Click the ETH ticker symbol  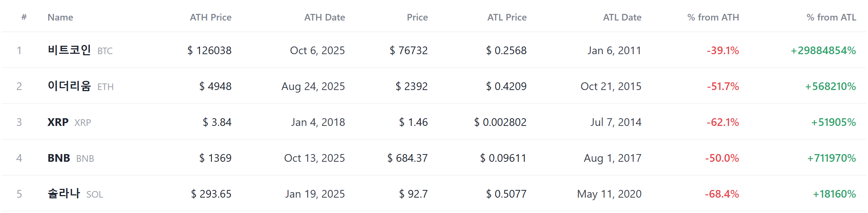[x=106, y=87]
